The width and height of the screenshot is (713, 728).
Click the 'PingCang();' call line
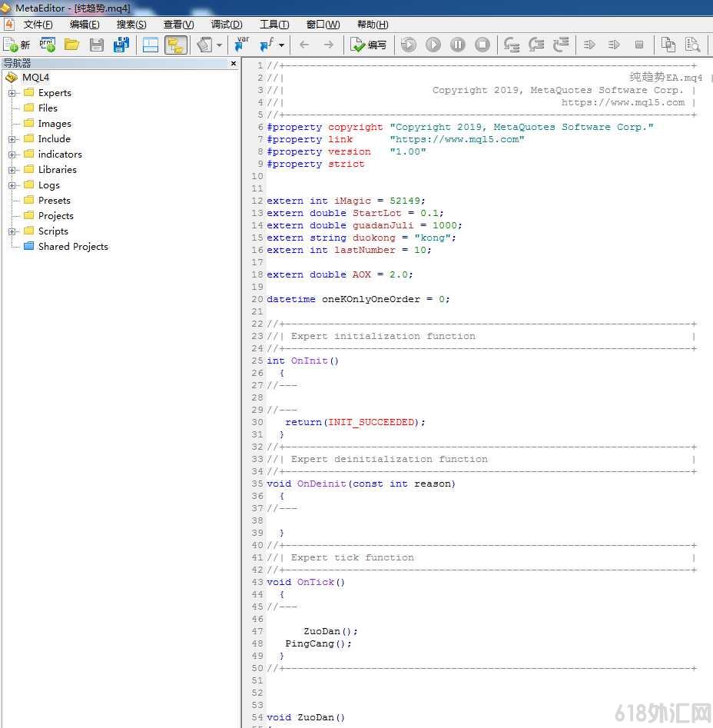318,643
